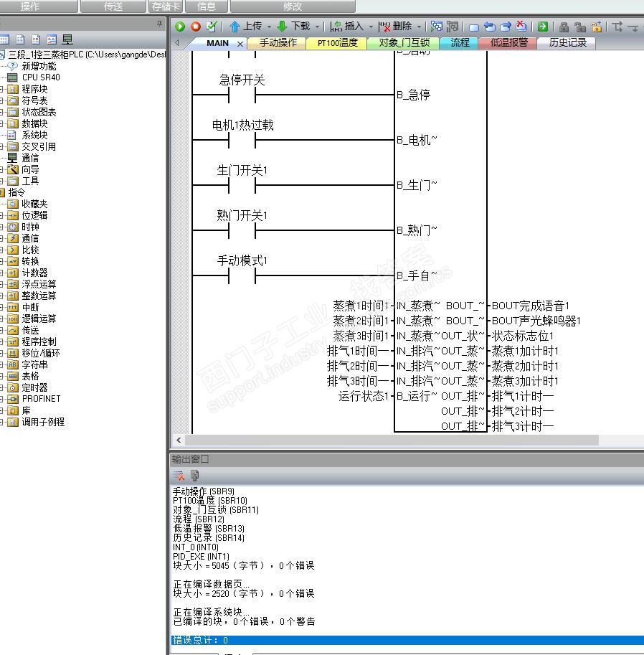644x655 pixels.
Task: Click the 急停开关 contact in ladder
Action: (x=242, y=95)
